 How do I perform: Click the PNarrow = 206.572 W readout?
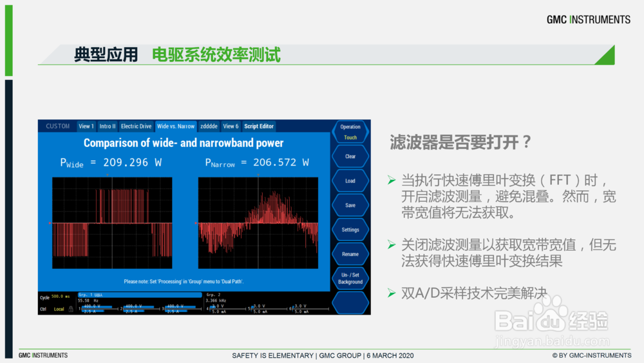[257, 162]
